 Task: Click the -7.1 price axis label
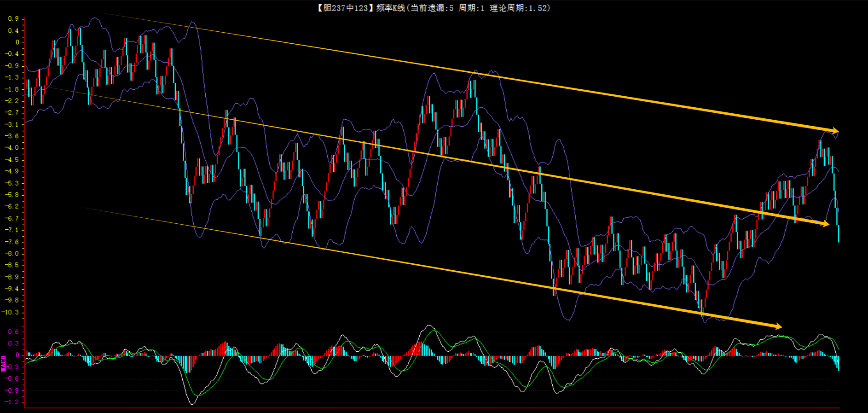pyautogui.click(x=12, y=230)
